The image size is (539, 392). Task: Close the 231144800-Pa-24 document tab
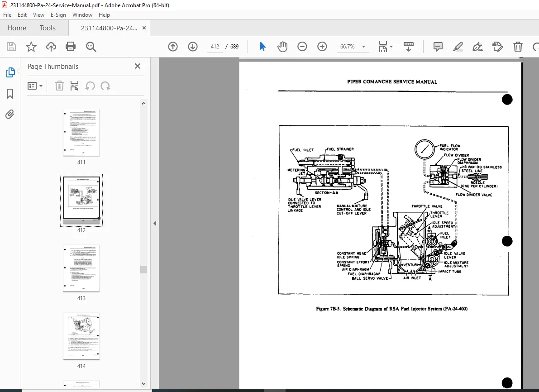144,28
